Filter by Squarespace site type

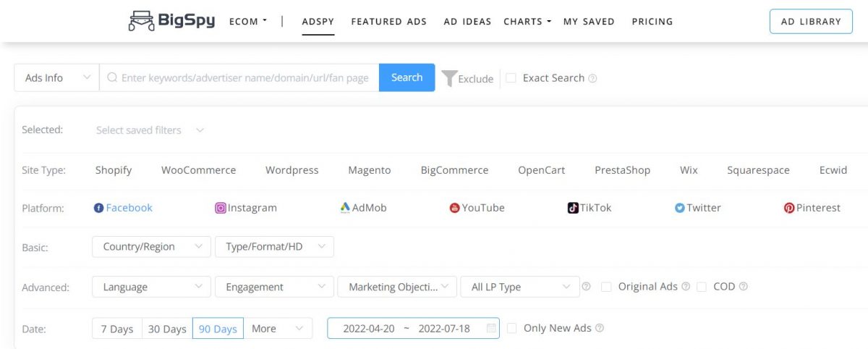tap(758, 170)
